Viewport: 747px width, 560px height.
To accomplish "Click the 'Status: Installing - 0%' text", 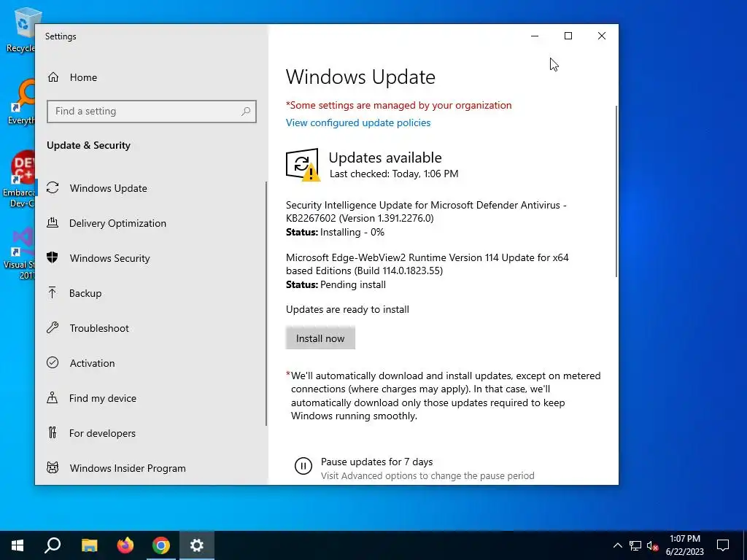I will (x=335, y=232).
